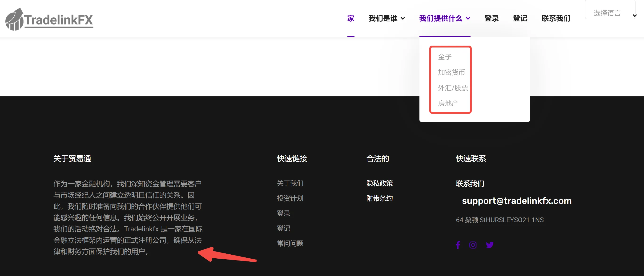Expand the 我们是谁 menu
Screen dimensions: 644x276
click(x=386, y=19)
